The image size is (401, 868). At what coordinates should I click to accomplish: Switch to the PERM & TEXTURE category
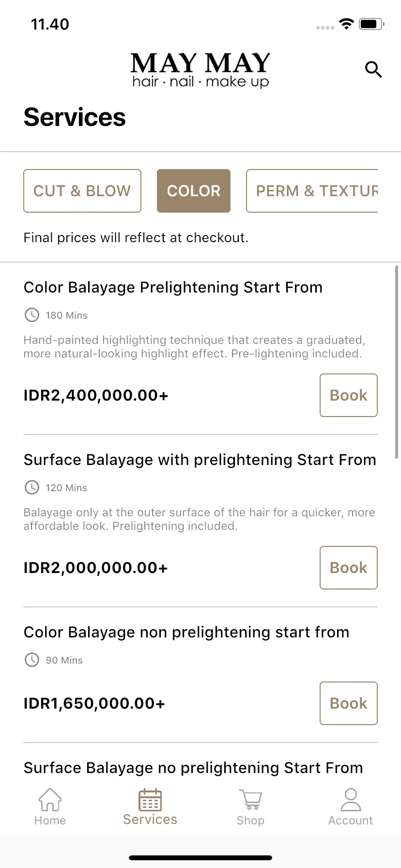[312, 191]
